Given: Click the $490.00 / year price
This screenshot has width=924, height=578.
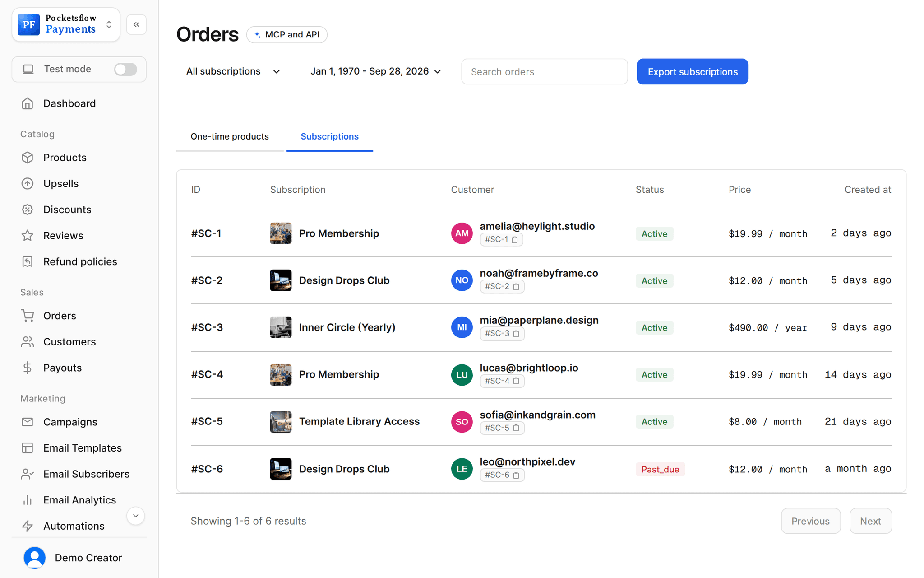Looking at the screenshot, I should (x=767, y=328).
